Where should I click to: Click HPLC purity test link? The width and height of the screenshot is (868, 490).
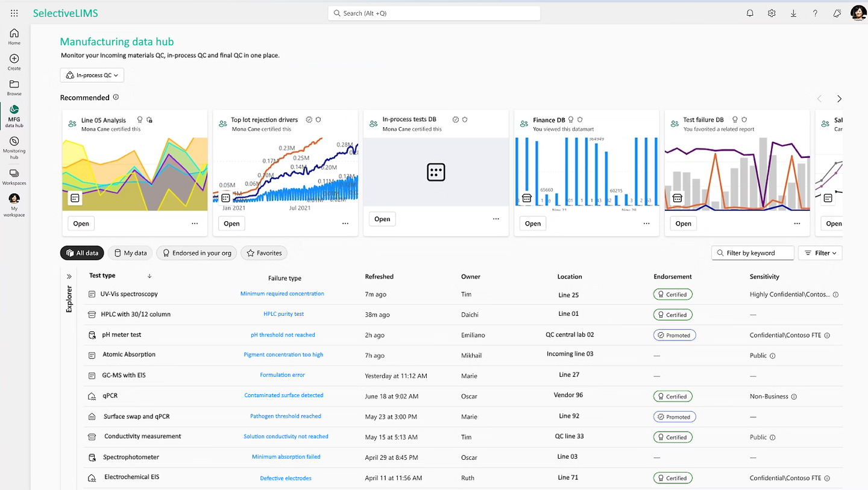(283, 314)
